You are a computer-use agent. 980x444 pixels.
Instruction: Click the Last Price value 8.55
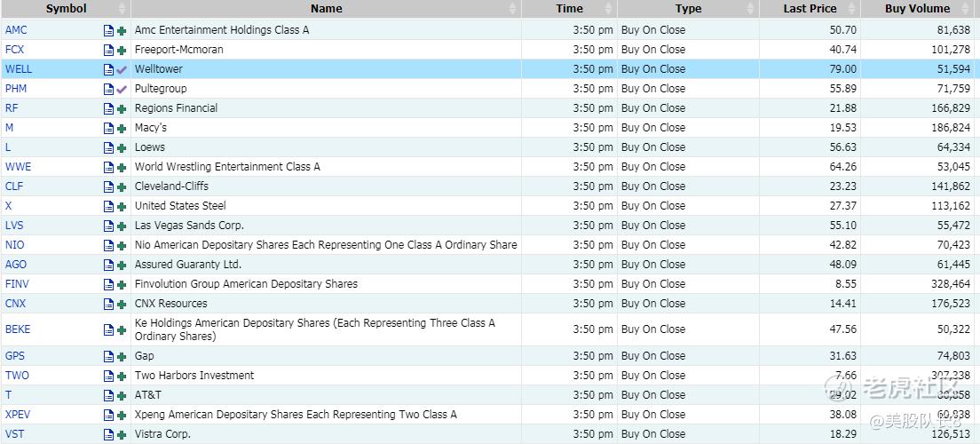pyautogui.click(x=846, y=284)
